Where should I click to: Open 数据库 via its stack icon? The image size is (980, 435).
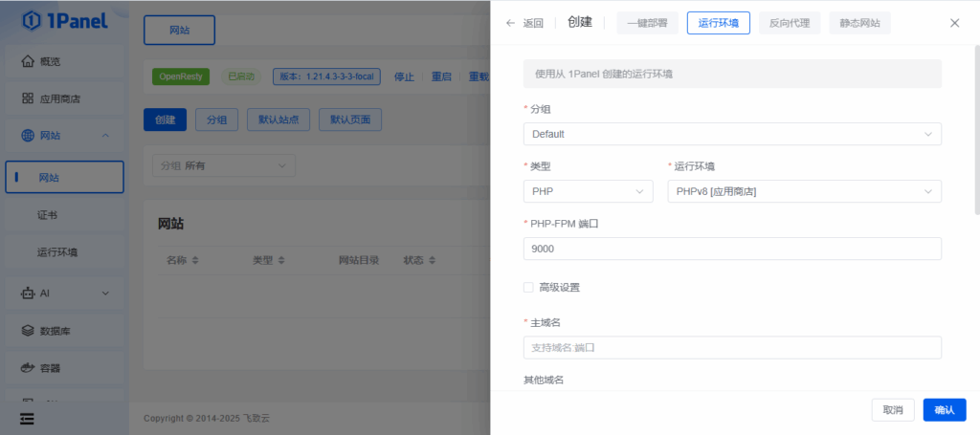pyautogui.click(x=28, y=330)
